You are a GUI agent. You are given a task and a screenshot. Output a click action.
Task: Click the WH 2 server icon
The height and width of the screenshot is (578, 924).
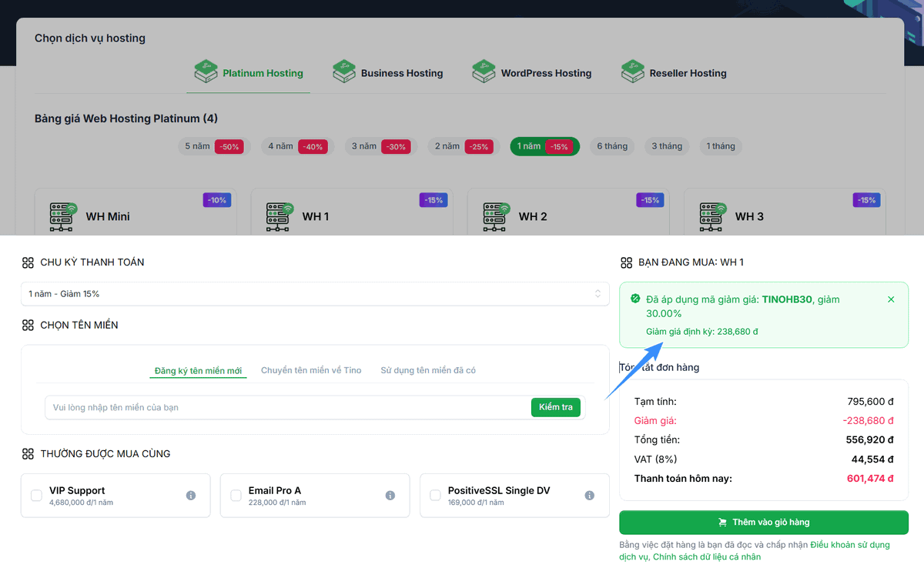point(497,216)
